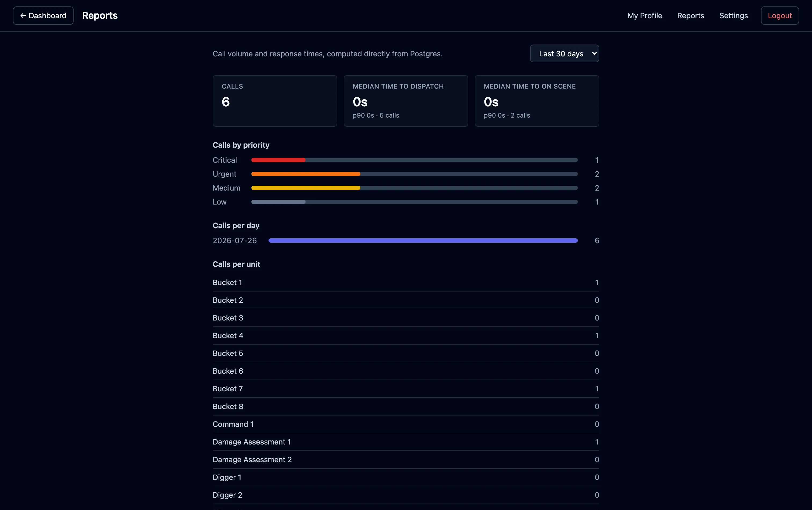The image size is (812, 510).
Task: Click the 'Calls by priority' heading
Action: tap(241, 145)
